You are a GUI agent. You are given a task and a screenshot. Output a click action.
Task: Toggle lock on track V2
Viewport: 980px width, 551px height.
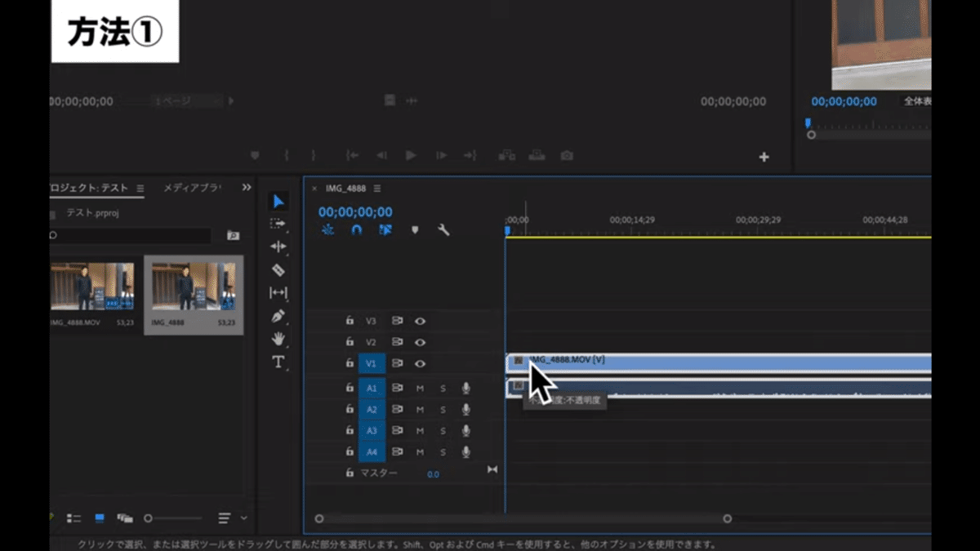tap(350, 343)
